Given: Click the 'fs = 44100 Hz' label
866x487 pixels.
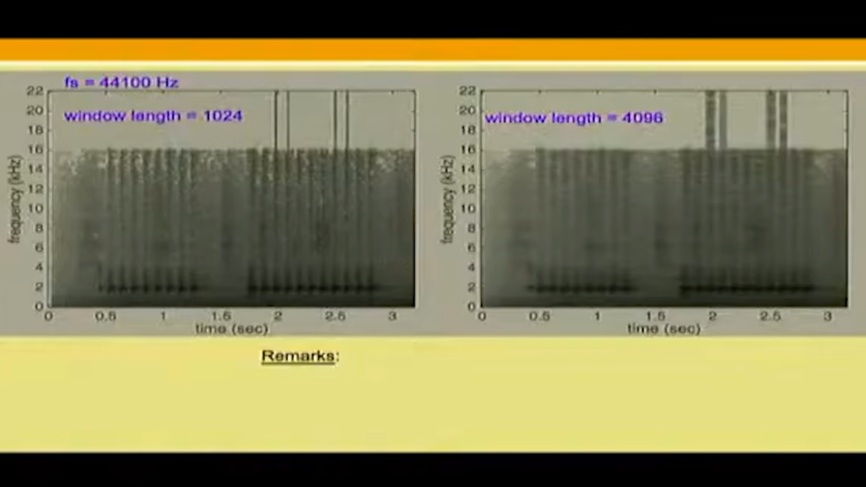Looking at the screenshot, I should click(x=121, y=83).
